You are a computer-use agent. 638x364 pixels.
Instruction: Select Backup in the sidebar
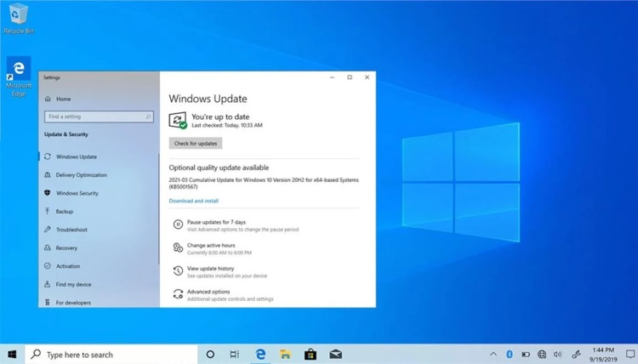[64, 212]
